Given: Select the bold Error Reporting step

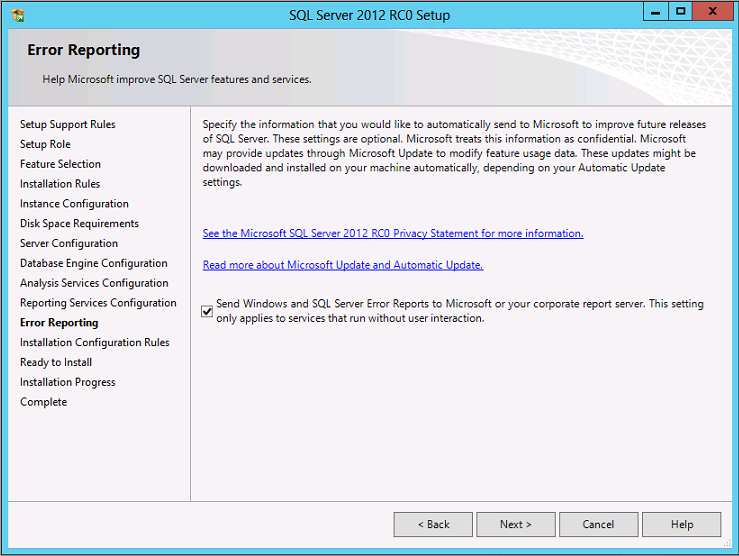Looking at the screenshot, I should [x=59, y=323].
